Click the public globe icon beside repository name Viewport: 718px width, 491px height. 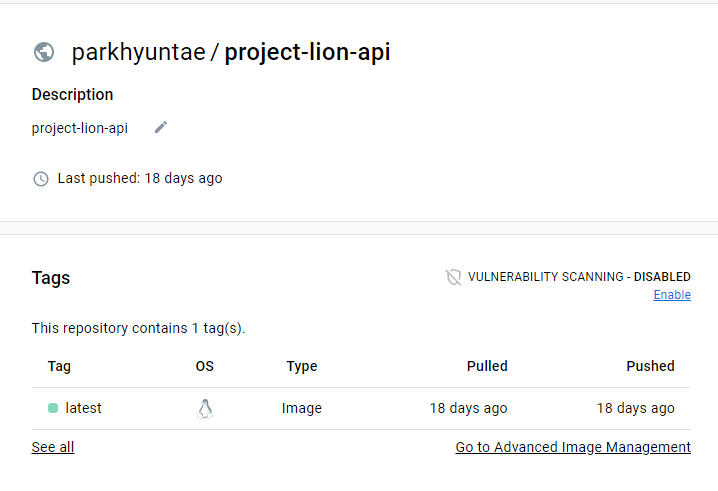click(x=44, y=52)
